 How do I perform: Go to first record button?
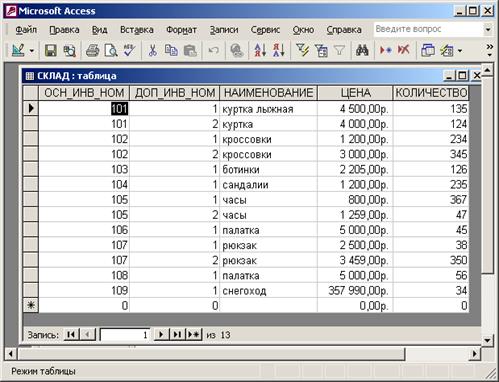(x=71, y=334)
